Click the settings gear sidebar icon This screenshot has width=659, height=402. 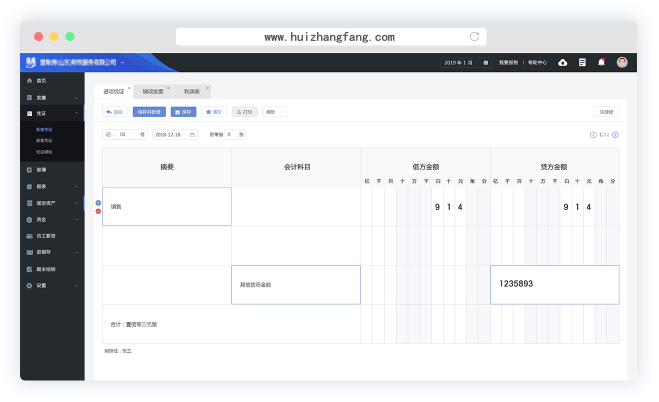(29, 286)
